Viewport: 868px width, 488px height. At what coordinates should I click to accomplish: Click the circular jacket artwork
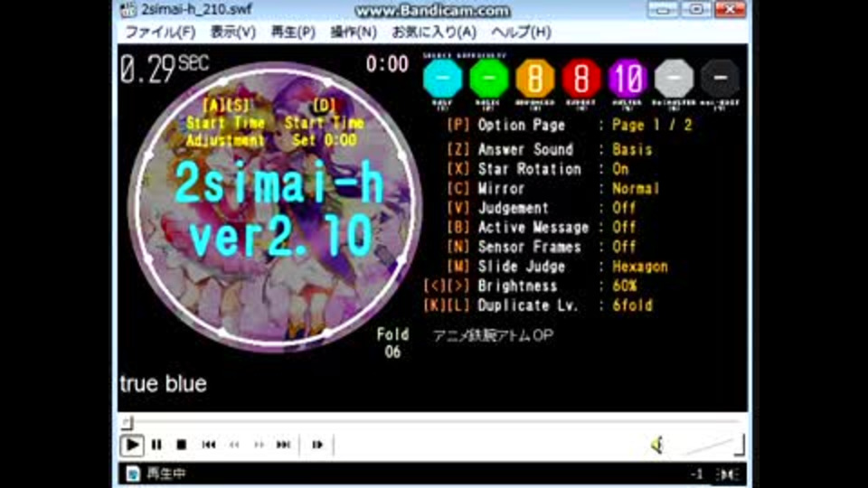(274, 208)
